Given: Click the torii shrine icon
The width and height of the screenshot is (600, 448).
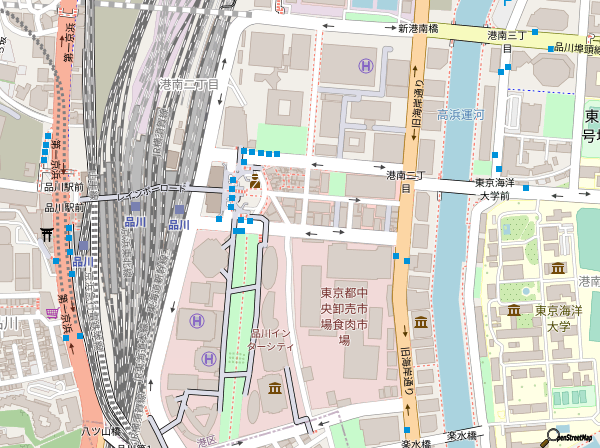Looking at the screenshot, I should [x=44, y=234].
